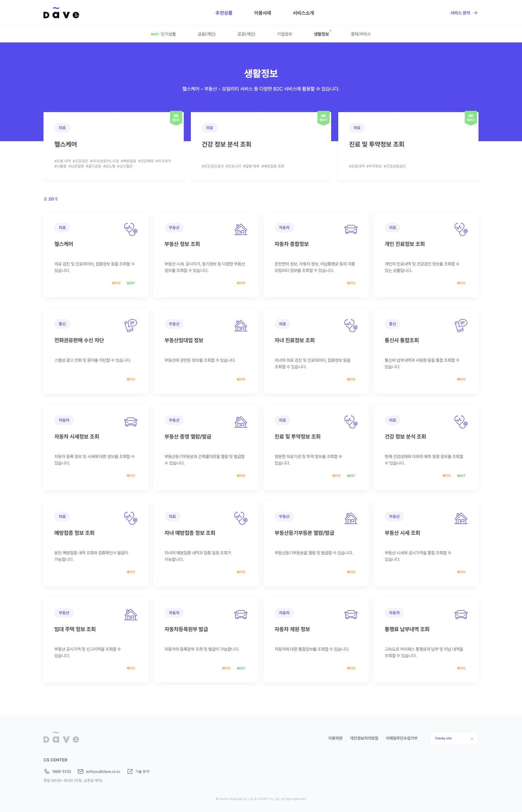This screenshot has height=812, width=522.
Task: Open the 이용사례 menu item
Action: (262, 13)
